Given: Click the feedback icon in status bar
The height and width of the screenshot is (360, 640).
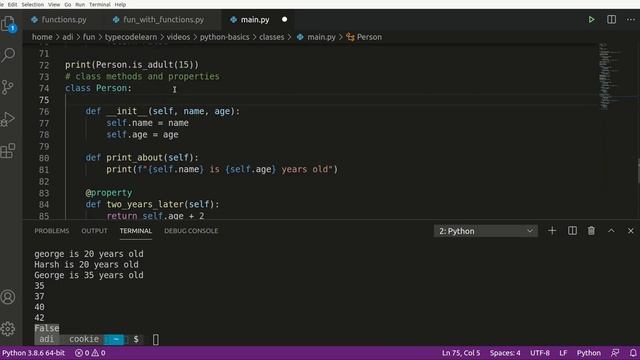Looking at the screenshot, I should [x=615, y=353].
